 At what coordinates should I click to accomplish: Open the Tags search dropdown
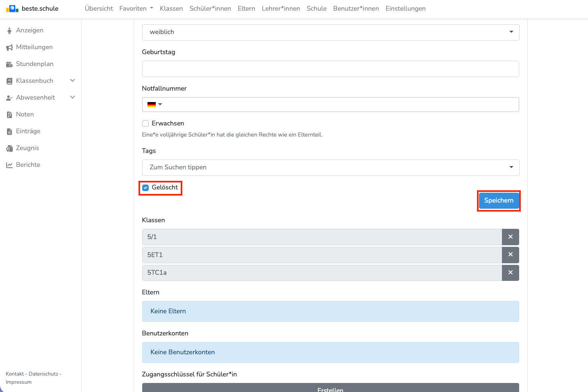[x=330, y=167]
